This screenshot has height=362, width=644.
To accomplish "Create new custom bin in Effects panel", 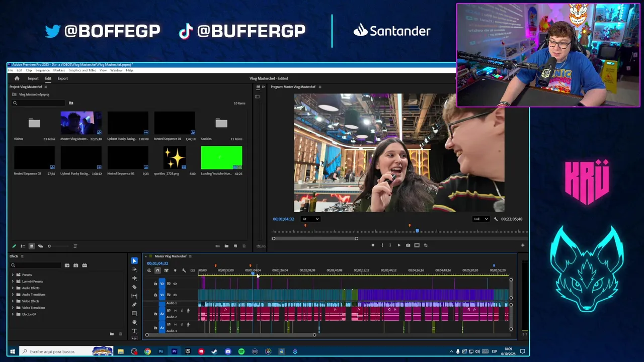I will (112, 334).
